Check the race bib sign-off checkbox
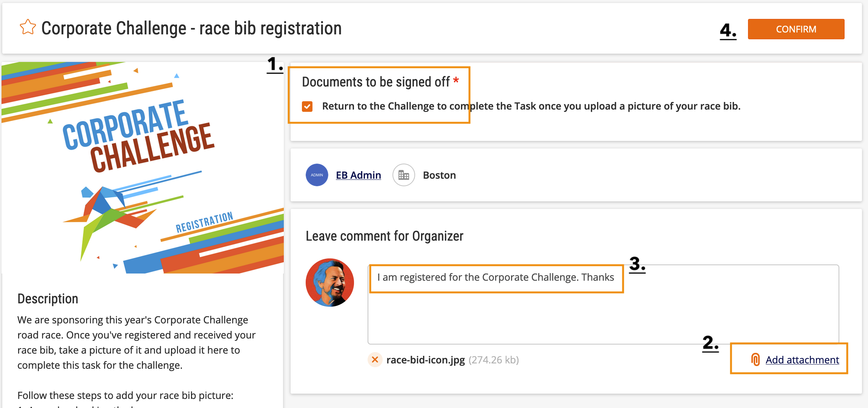 coord(307,107)
